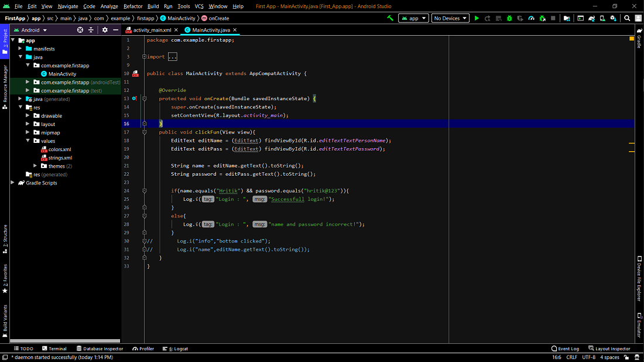Run the app with green play button

click(x=477, y=18)
